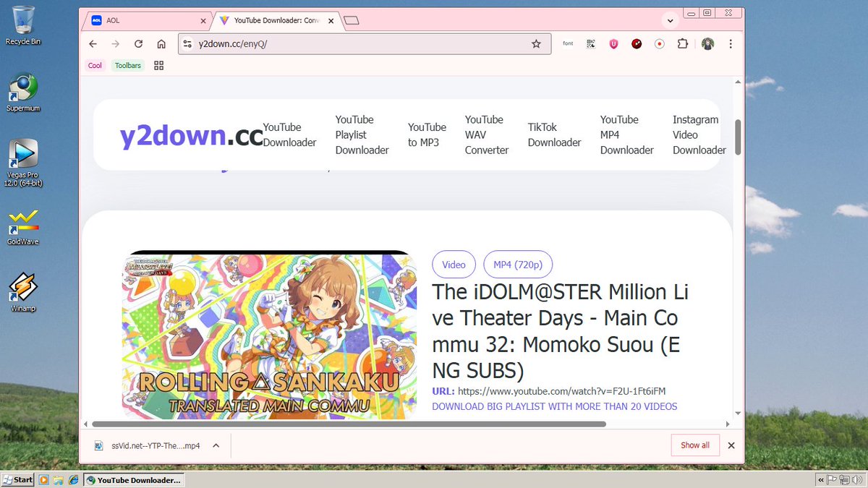
Task: Open the browser Extensions puzzle-piece icon
Action: (682, 43)
